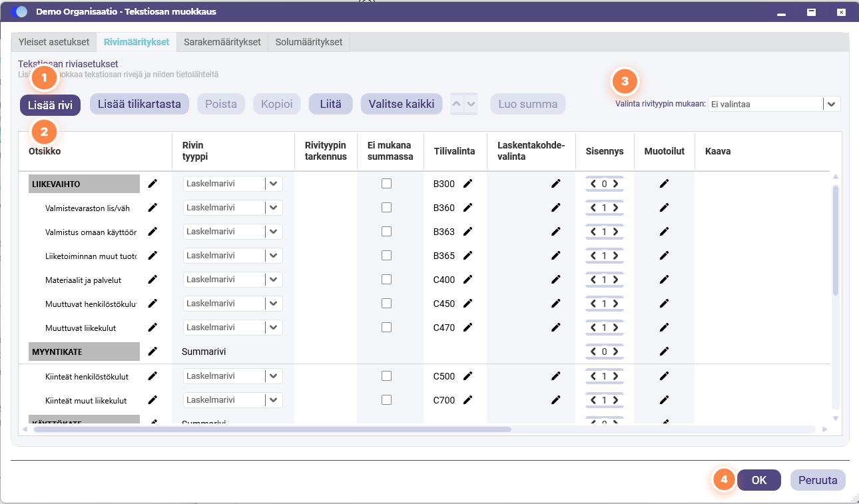Expand row type dropdown for Muuttuvat liikekulut
The height and width of the screenshot is (504, 859).
274,328
